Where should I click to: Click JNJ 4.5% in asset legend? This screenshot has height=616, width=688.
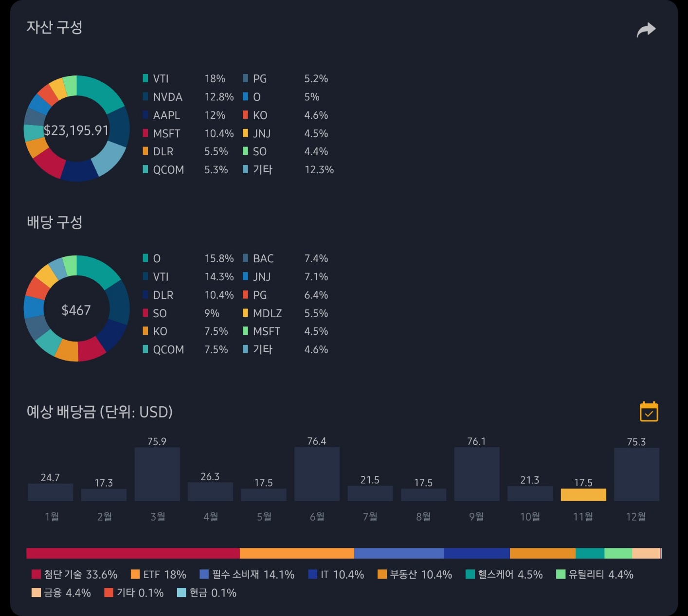point(286,133)
